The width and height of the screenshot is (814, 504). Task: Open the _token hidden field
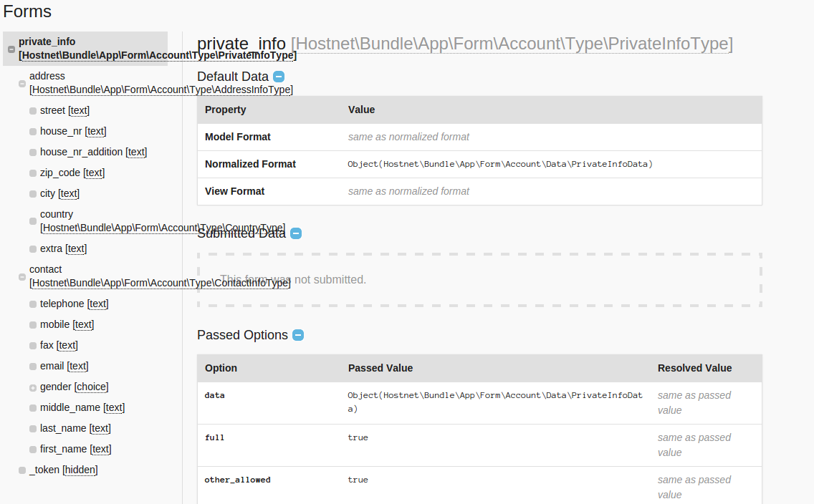[63, 470]
